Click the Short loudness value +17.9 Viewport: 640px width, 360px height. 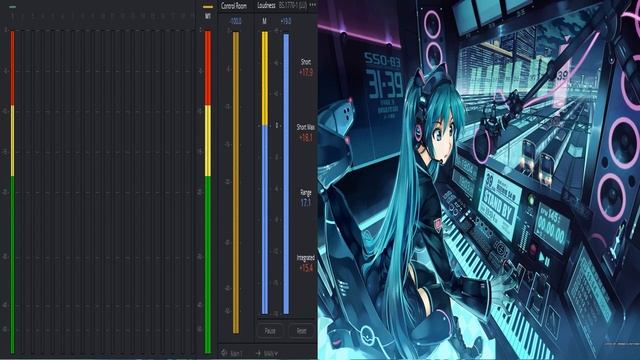(306, 73)
